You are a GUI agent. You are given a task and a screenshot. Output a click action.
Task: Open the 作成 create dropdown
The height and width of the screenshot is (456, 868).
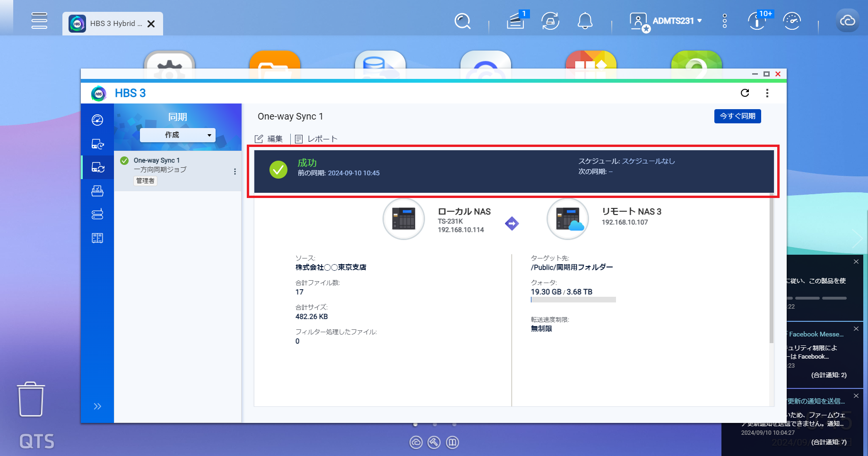(x=178, y=135)
